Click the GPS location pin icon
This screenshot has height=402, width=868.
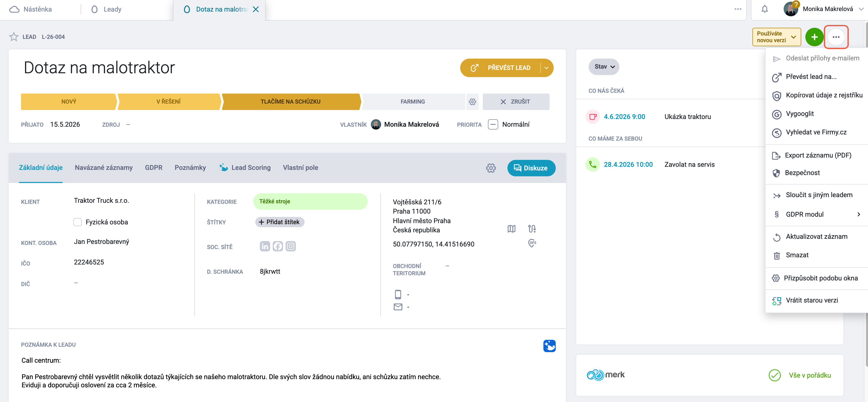532,243
